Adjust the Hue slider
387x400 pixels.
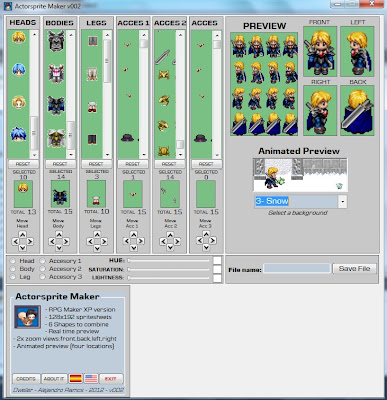pos(169,261)
